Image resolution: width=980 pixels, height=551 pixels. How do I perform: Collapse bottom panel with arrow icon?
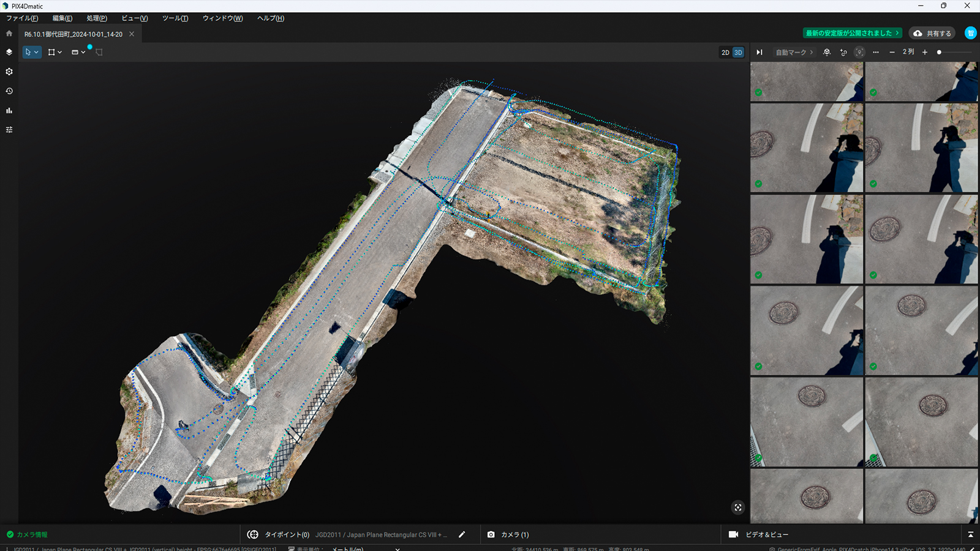tap(971, 534)
